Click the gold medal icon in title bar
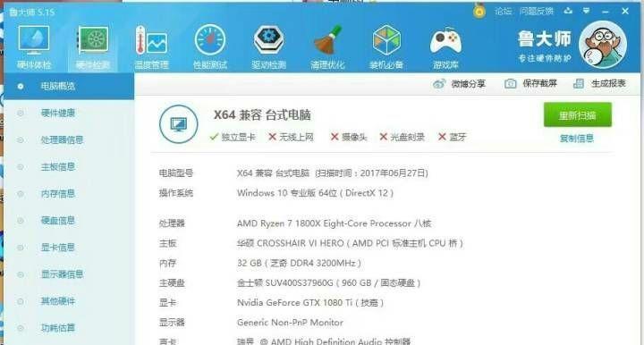The image size is (644, 345). [479, 11]
